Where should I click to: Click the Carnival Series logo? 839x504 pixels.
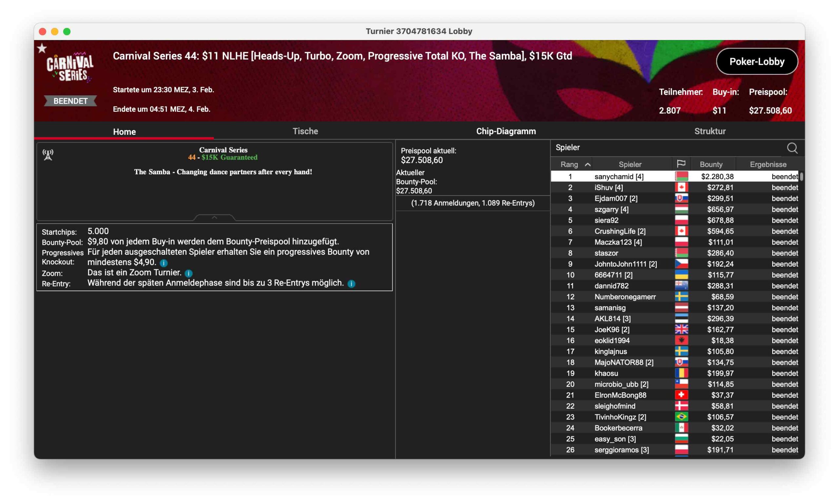pyautogui.click(x=70, y=67)
